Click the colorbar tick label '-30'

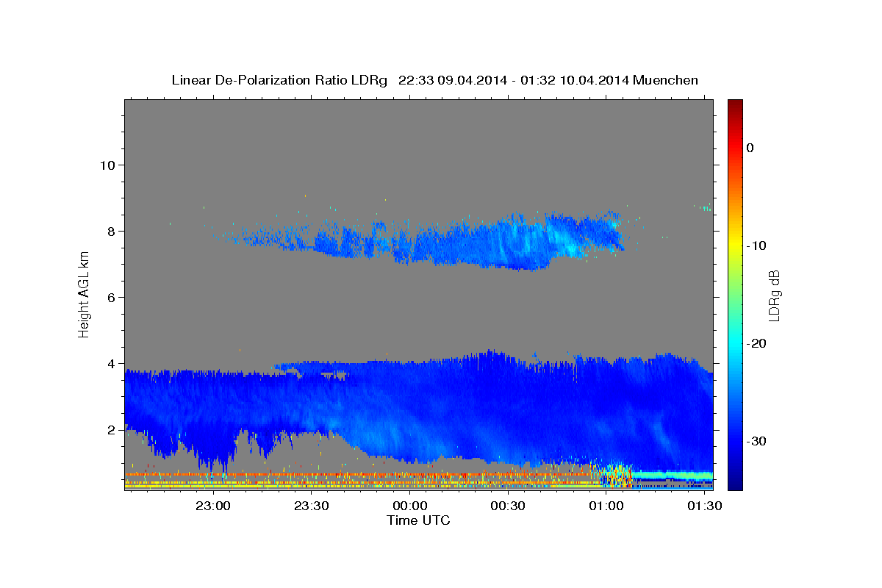pos(756,441)
